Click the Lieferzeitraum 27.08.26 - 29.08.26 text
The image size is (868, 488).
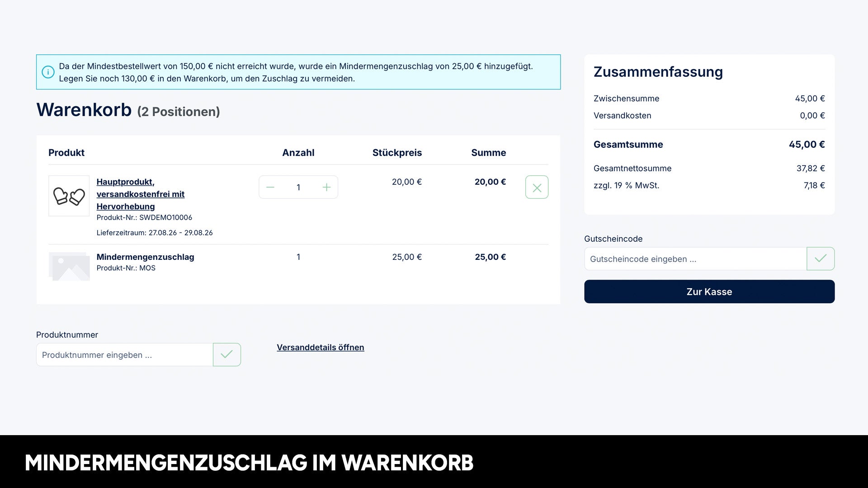[155, 233]
